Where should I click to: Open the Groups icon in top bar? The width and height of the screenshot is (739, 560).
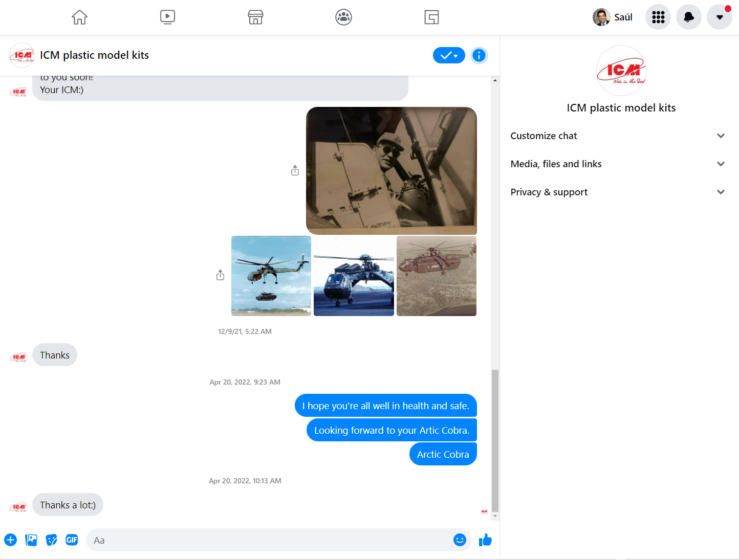(343, 17)
